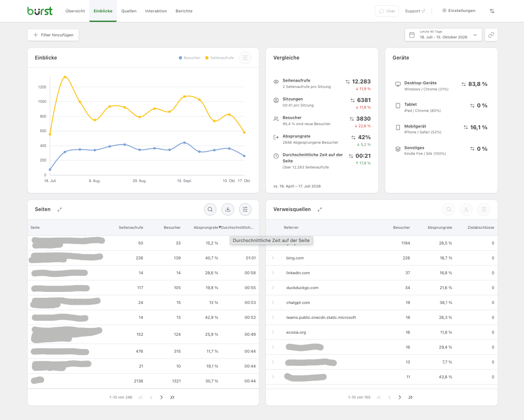Open Einblicke chart settings icon
Image resolution: width=524 pixels, height=420 pixels.
pyautogui.click(x=245, y=58)
